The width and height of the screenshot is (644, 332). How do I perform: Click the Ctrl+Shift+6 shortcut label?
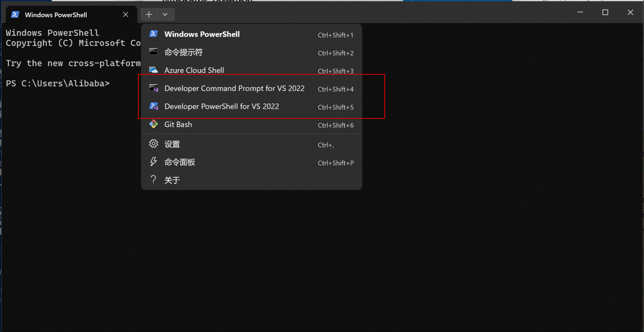(335, 125)
